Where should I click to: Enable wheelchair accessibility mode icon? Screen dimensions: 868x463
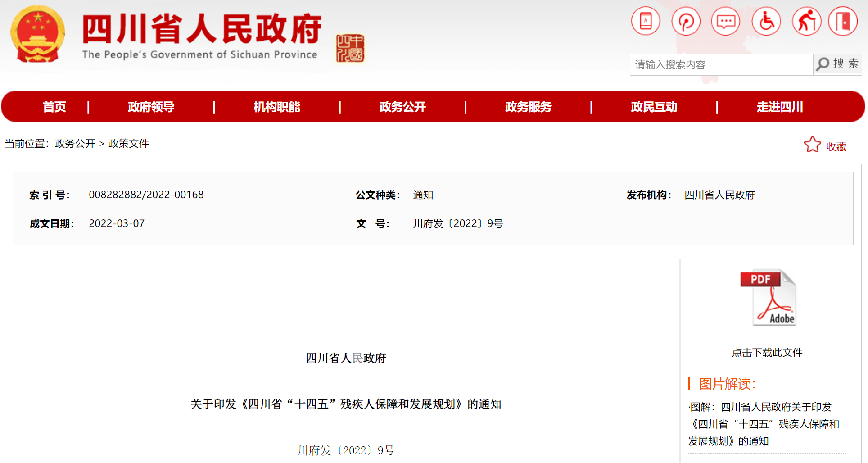point(766,21)
